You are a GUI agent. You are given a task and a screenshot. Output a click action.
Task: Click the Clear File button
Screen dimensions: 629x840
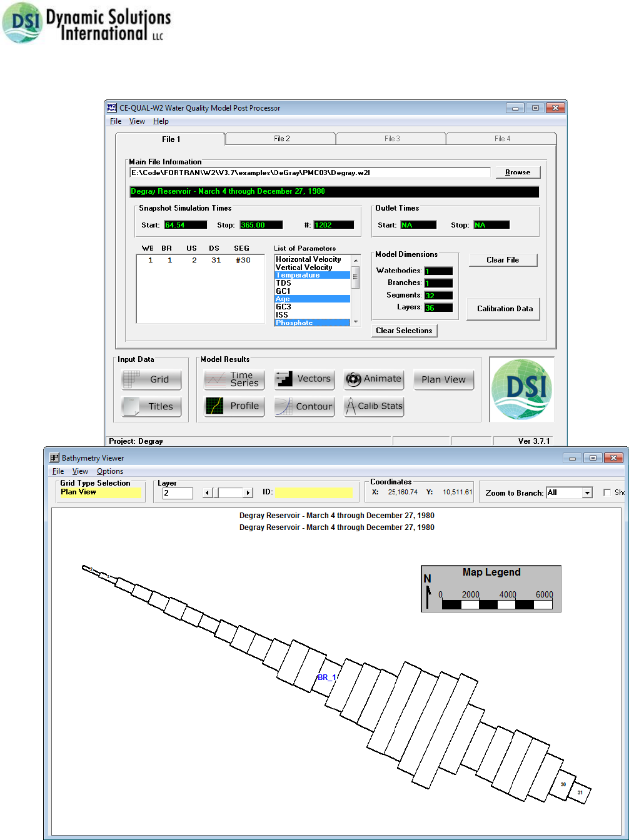(503, 260)
